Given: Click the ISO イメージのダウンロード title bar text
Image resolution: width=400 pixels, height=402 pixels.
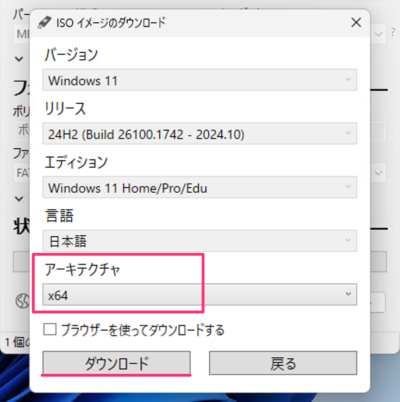Looking at the screenshot, I should [111, 23].
